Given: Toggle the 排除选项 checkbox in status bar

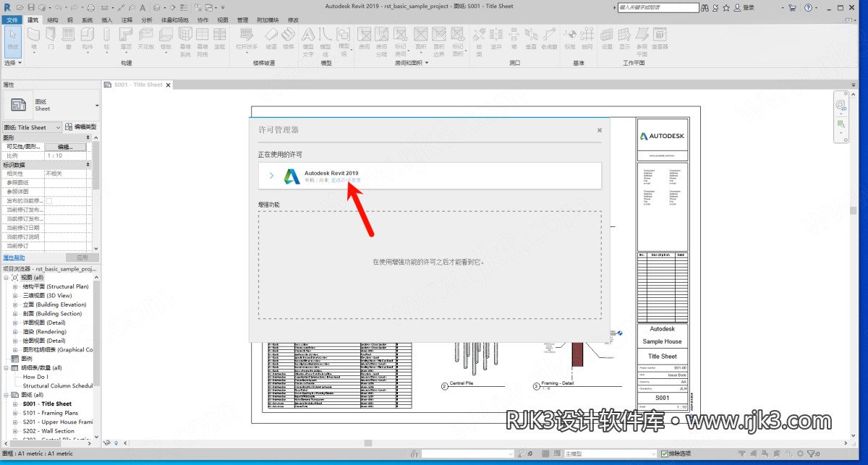Looking at the screenshot, I should [x=665, y=453].
